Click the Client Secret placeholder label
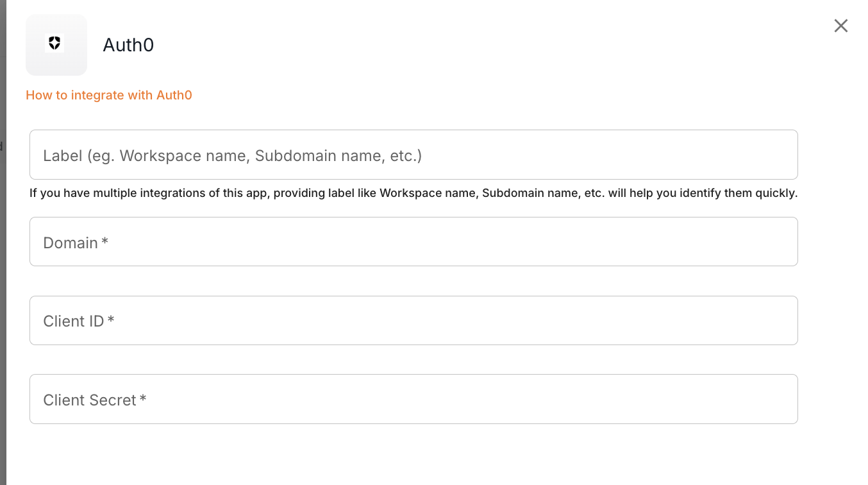This screenshot has width=868, height=485. click(89, 400)
